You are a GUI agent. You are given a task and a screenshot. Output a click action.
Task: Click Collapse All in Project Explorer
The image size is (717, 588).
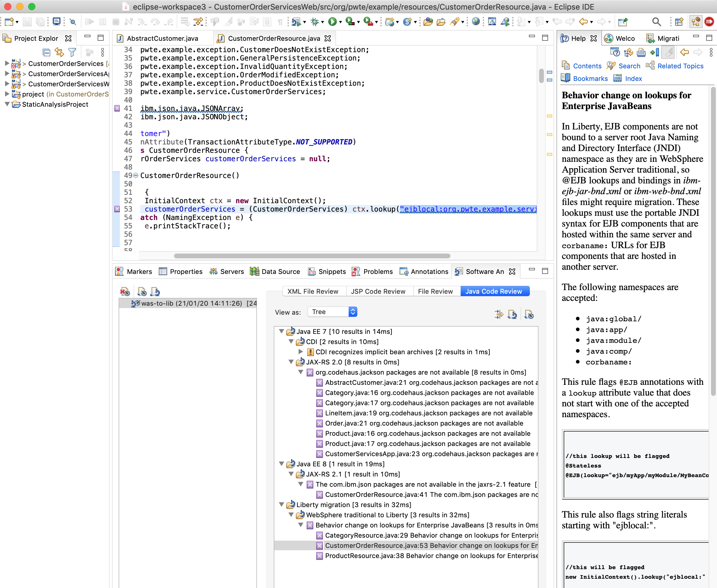[x=46, y=52]
